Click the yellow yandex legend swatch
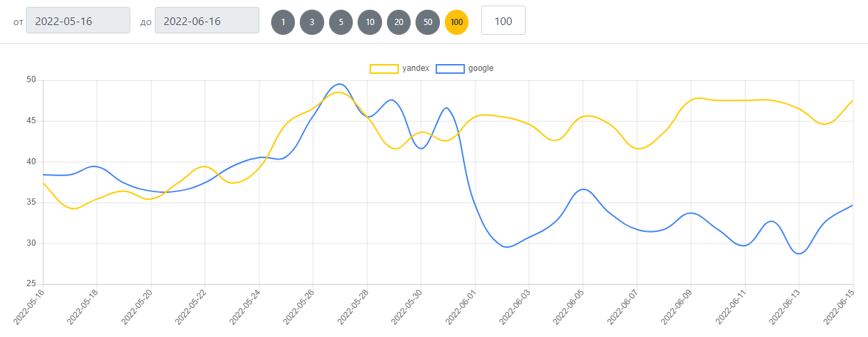Image resolution: width=868 pixels, height=337 pixels. (x=383, y=68)
